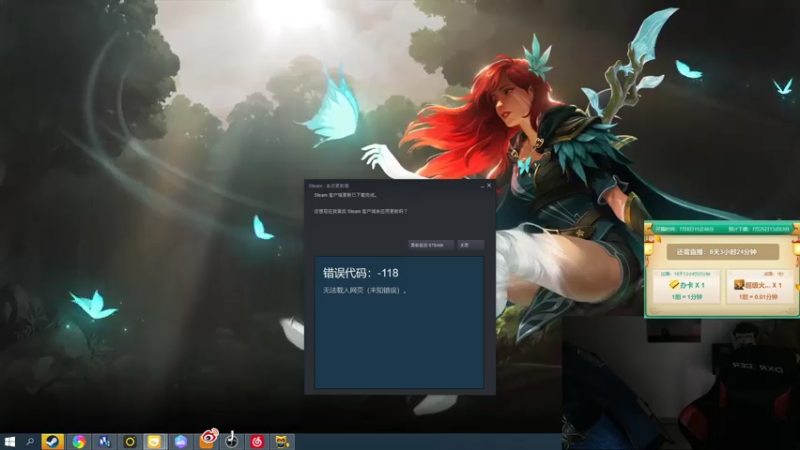Click the expected end time text in overlay header
The image size is (800, 450).
click(759, 230)
